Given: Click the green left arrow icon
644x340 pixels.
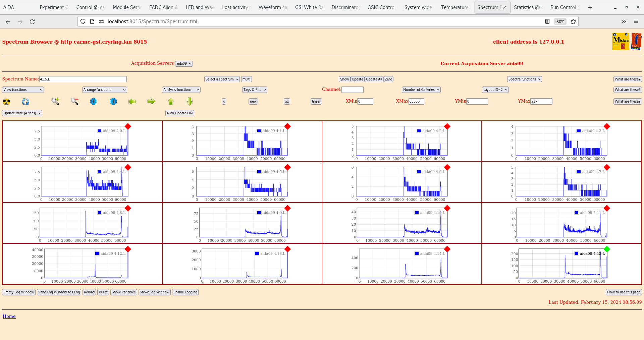Looking at the screenshot, I should pos(132,101).
